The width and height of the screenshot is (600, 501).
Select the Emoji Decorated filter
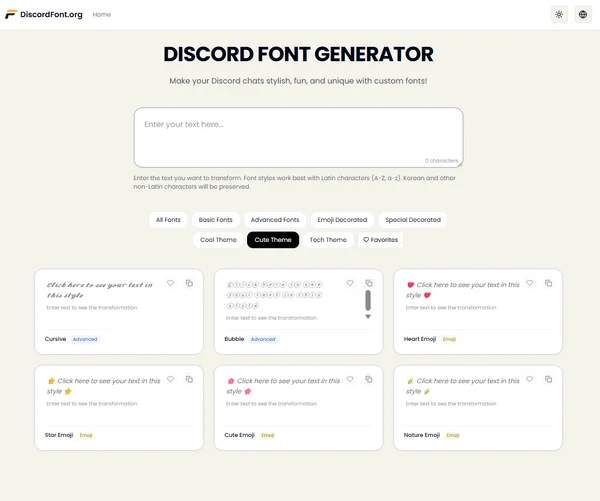(x=342, y=220)
